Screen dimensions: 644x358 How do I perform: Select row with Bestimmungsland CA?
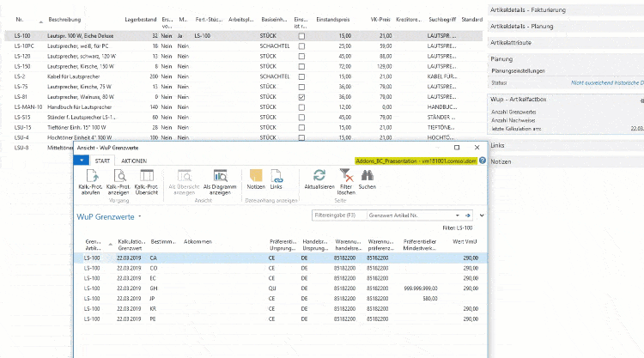point(281,258)
